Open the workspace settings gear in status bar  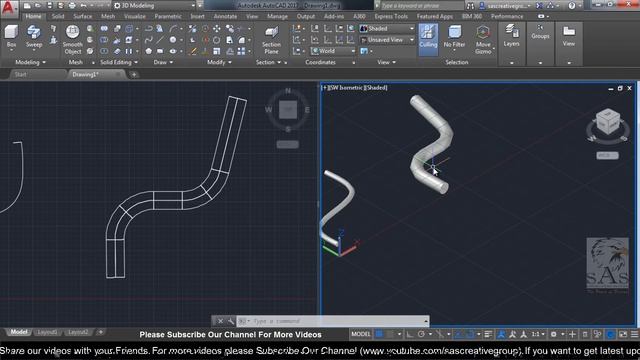click(x=553, y=334)
